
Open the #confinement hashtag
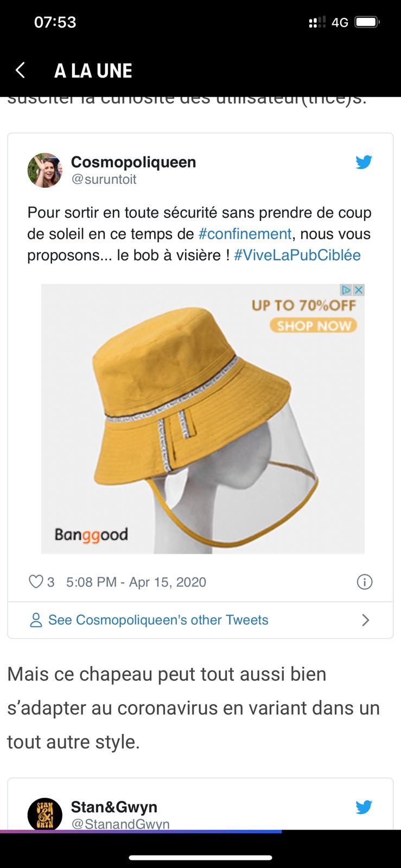pos(245,234)
